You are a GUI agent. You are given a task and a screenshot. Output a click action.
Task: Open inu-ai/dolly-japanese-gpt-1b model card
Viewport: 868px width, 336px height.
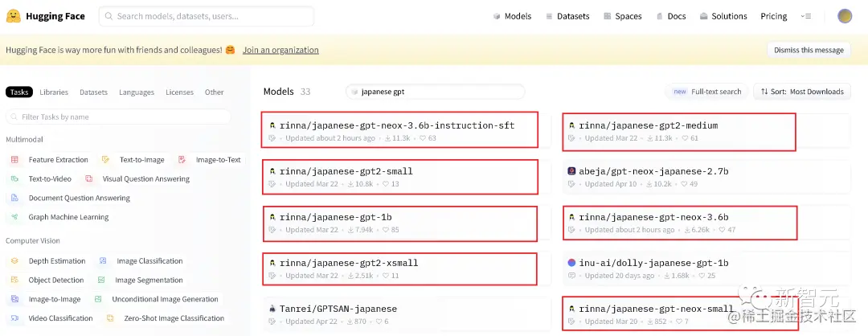[x=706, y=268]
